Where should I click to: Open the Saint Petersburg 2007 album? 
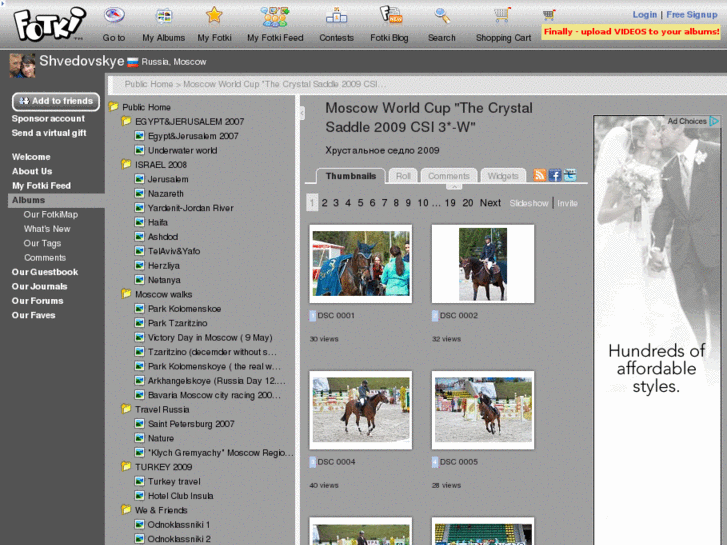191,423
